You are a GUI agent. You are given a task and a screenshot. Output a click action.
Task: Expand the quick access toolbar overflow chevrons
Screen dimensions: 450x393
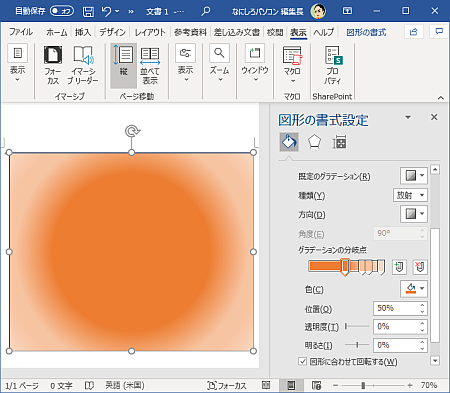click(x=131, y=12)
